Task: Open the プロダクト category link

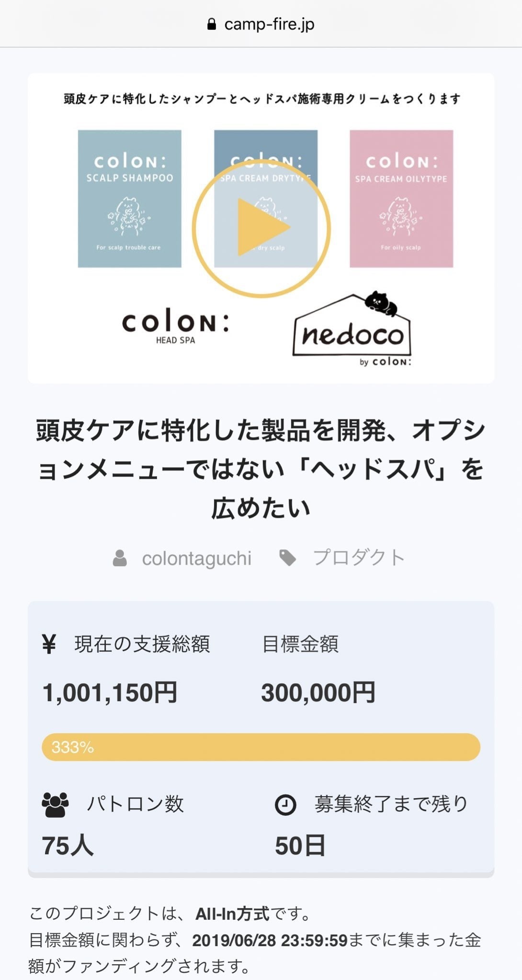Action: (x=359, y=557)
